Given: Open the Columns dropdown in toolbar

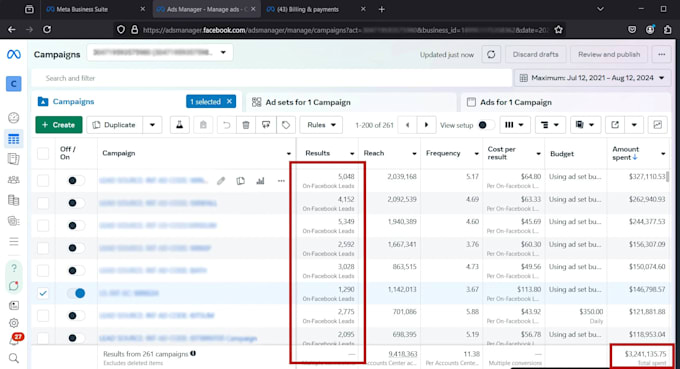Looking at the screenshot, I should (514, 125).
